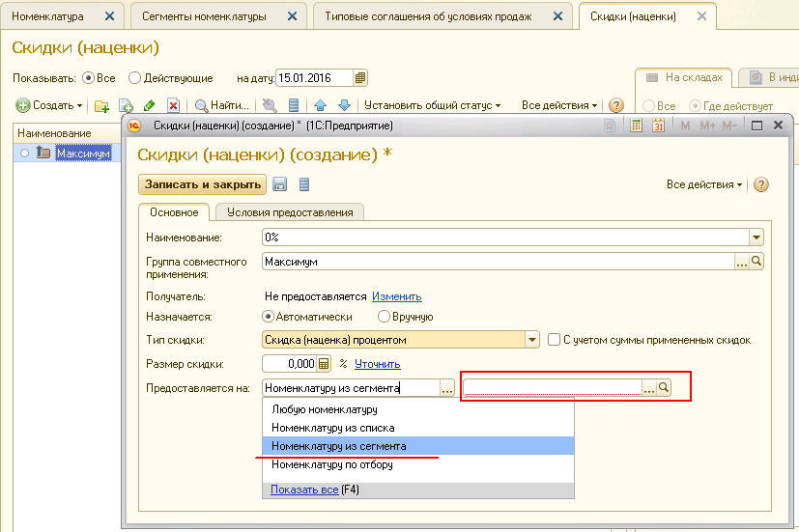799x532 pixels.
Task: Click Записать и закрыть button
Action: (202, 184)
